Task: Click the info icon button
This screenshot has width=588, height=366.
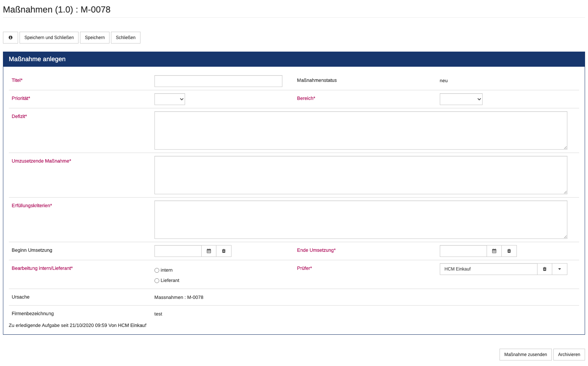Action: (10, 38)
